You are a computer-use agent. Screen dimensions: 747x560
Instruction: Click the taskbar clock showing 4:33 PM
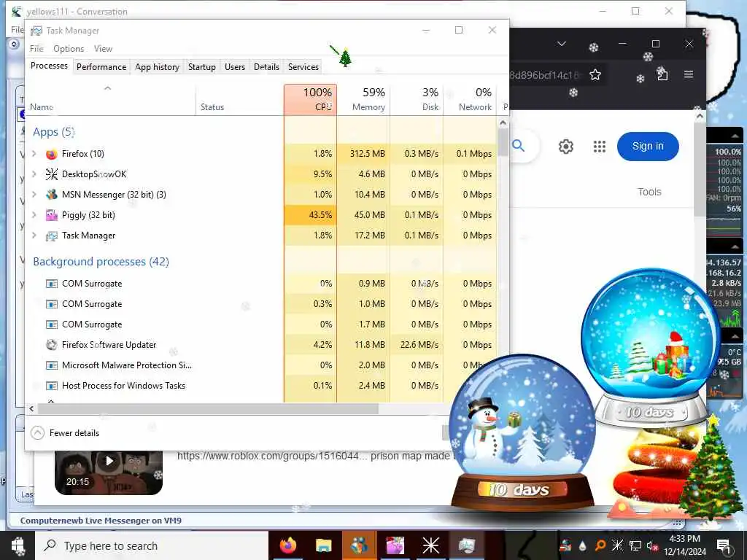pos(684,545)
